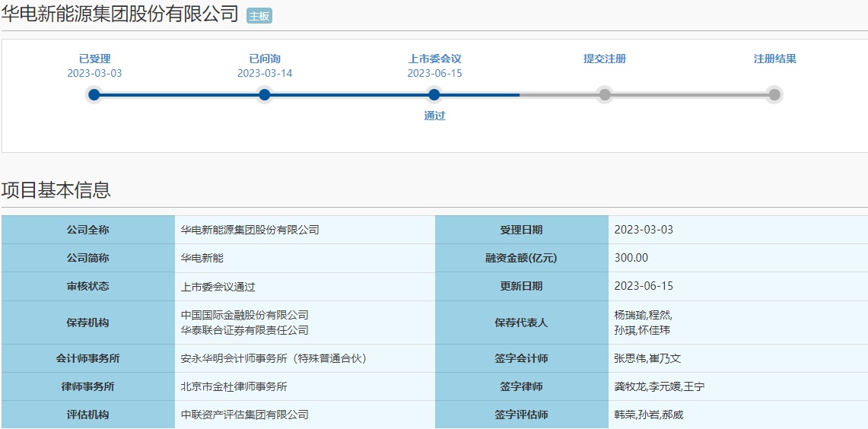
Task: Click the 通过 result text under timeline
Action: pos(434,116)
